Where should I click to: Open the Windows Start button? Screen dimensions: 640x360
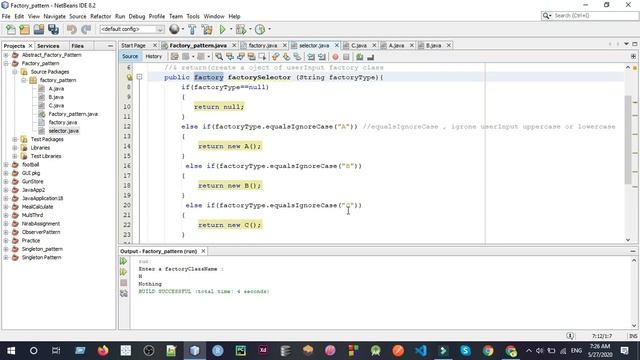[11, 350]
